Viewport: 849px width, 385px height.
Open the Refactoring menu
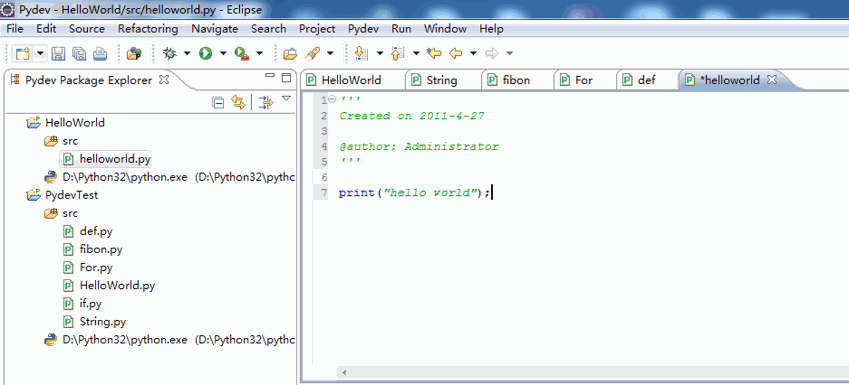coord(148,29)
